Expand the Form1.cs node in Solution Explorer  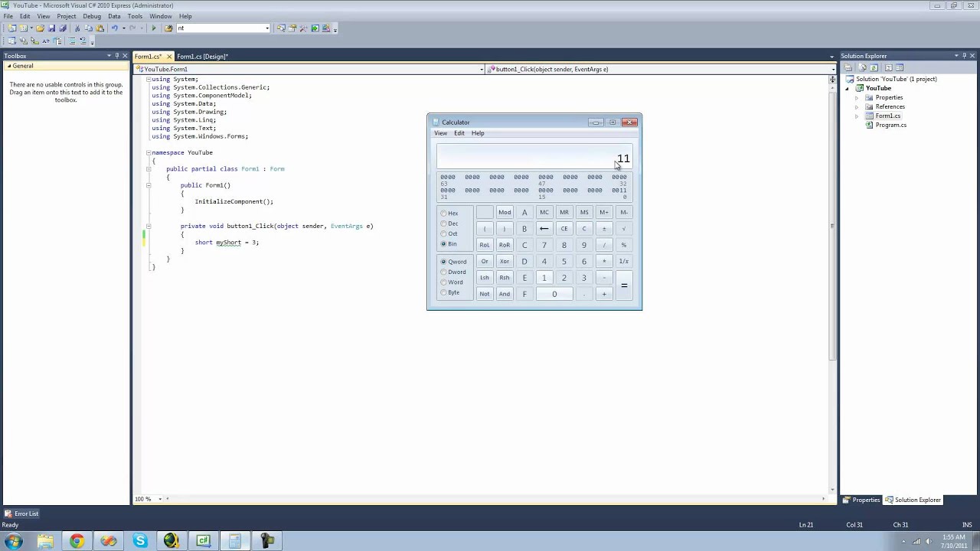point(857,116)
